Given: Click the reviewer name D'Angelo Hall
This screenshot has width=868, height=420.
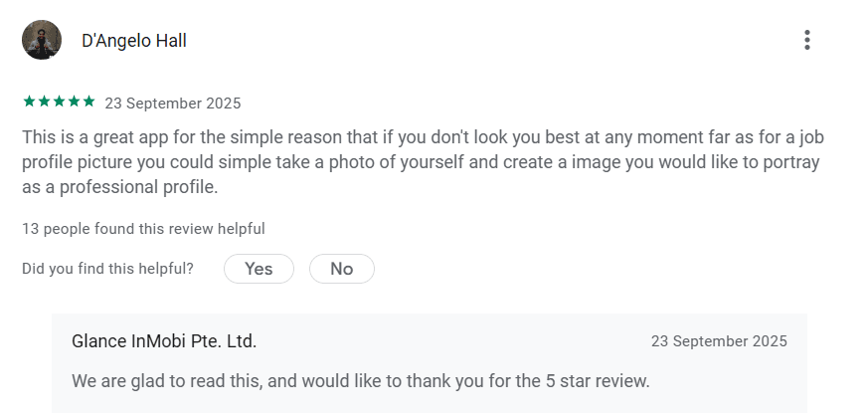Looking at the screenshot, I should click(x=134, y=41).
